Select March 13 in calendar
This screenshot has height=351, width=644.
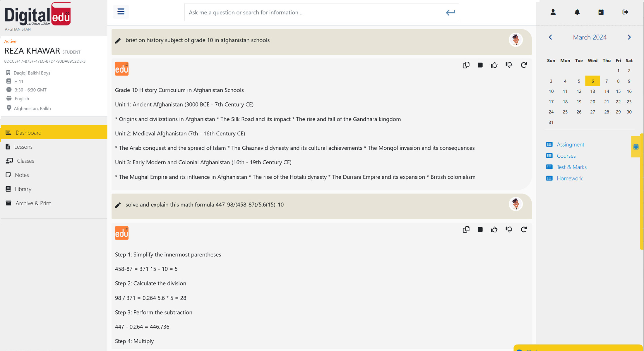(x=592, y=91)
